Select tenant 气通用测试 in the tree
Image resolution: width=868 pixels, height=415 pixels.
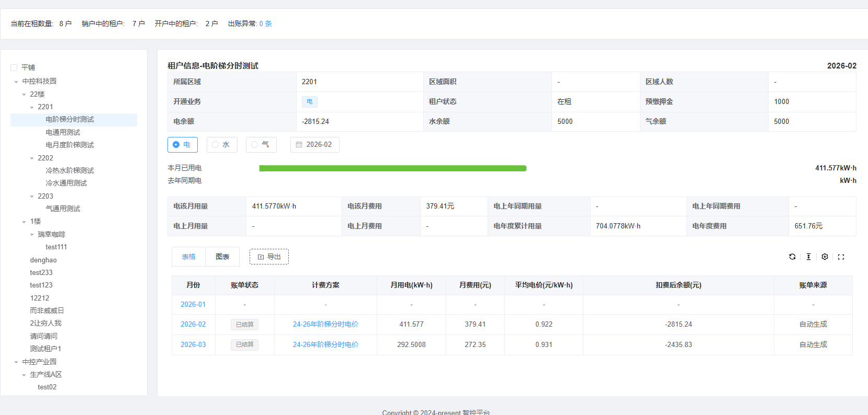63,209
